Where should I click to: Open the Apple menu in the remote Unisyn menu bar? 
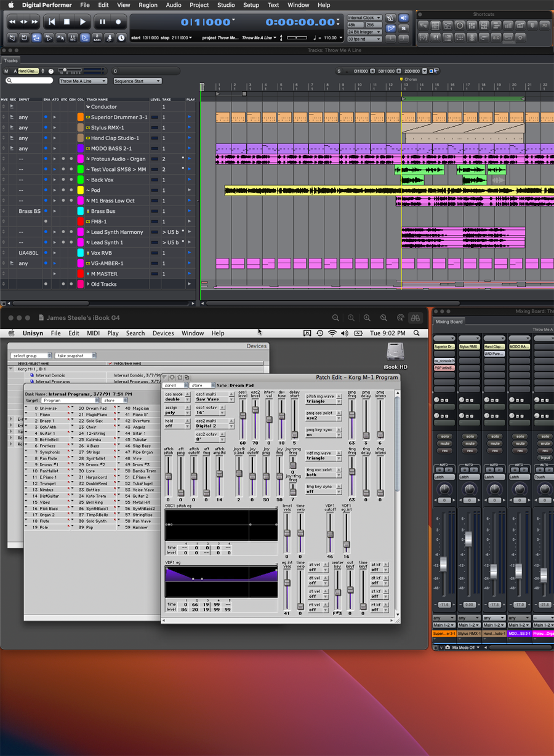click(11, 333)
